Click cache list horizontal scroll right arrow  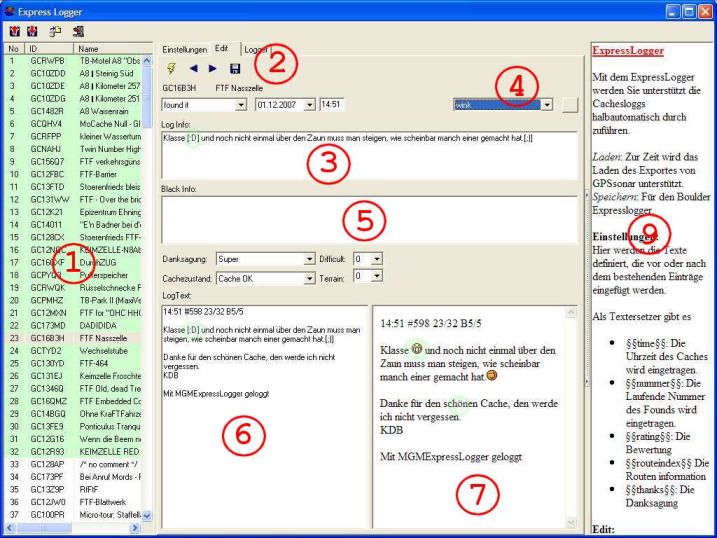coord(134,528)
